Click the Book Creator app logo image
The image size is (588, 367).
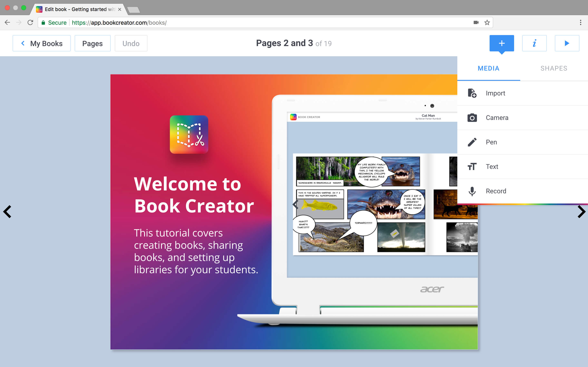tap(189, 135)
